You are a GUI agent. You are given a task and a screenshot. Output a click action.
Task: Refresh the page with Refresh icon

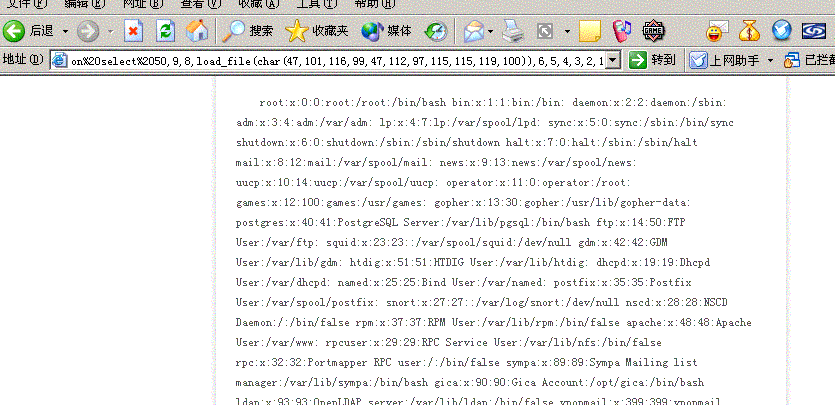tap(165, 32)
